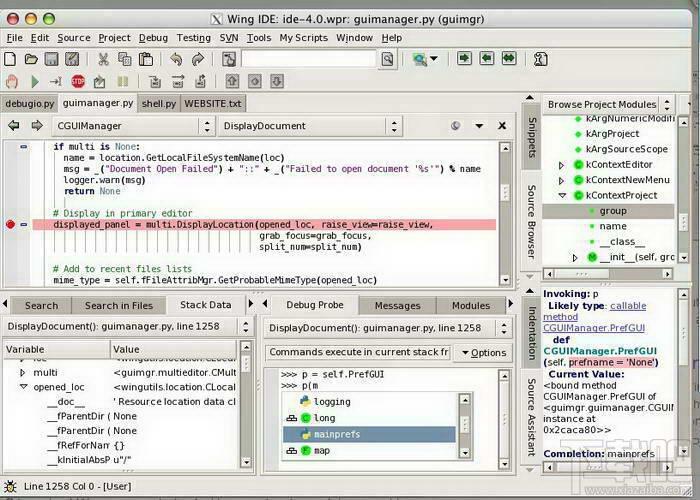Screen dimensions: 700x500
Task: Cut selection with the scissors icon
Action: point(103,59)
